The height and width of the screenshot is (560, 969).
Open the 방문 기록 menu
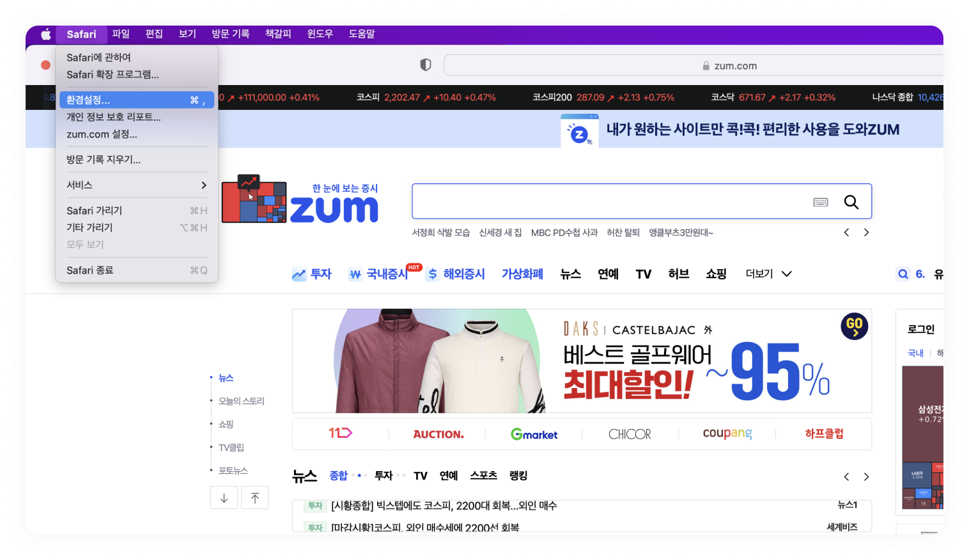pos(230,34)
